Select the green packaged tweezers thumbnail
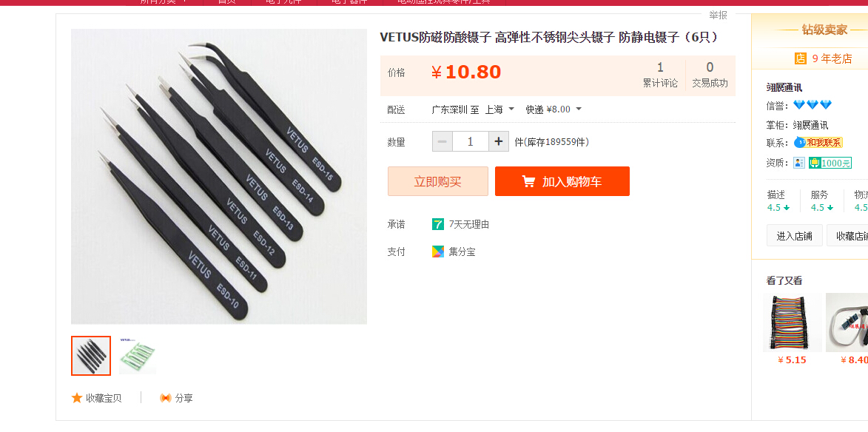This screenshot has height=432, width=868. [x=138, y=356]
